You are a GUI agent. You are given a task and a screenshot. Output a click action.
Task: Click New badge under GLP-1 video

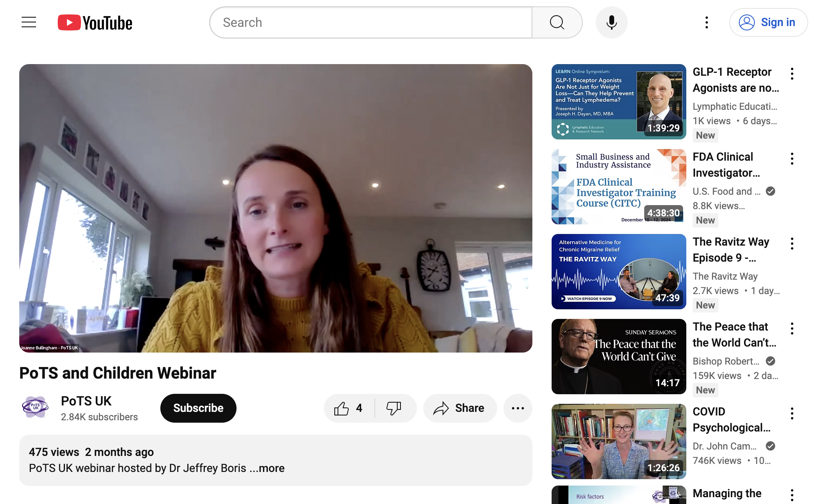tap(705, 135)
